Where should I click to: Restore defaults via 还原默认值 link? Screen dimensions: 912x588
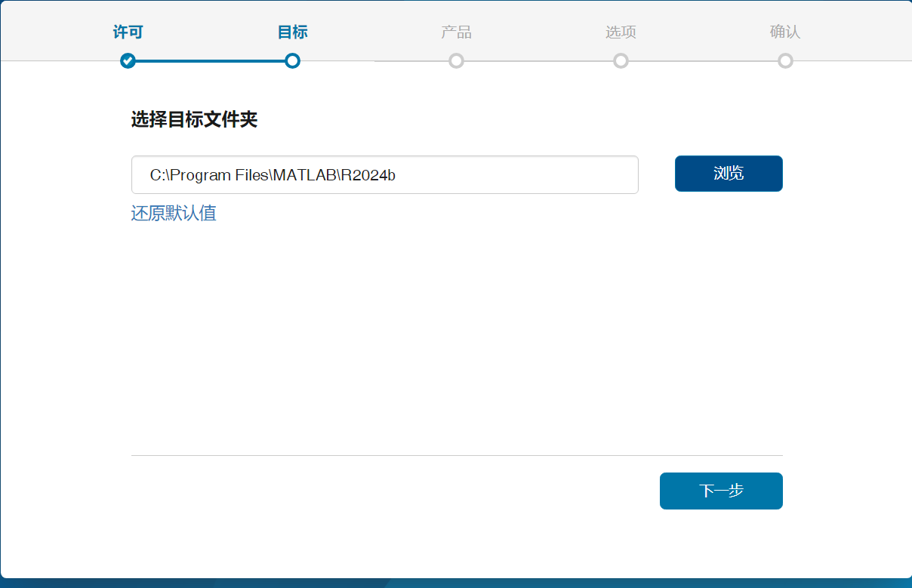(x=174, y=213)
